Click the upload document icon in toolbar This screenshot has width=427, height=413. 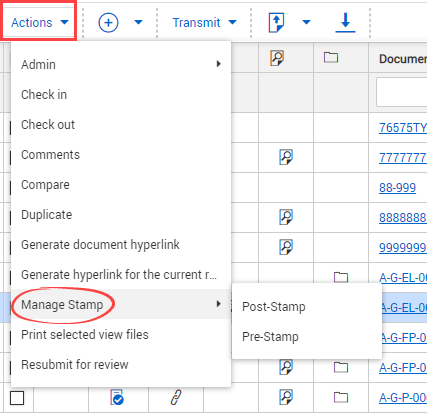tap(277, 23)
